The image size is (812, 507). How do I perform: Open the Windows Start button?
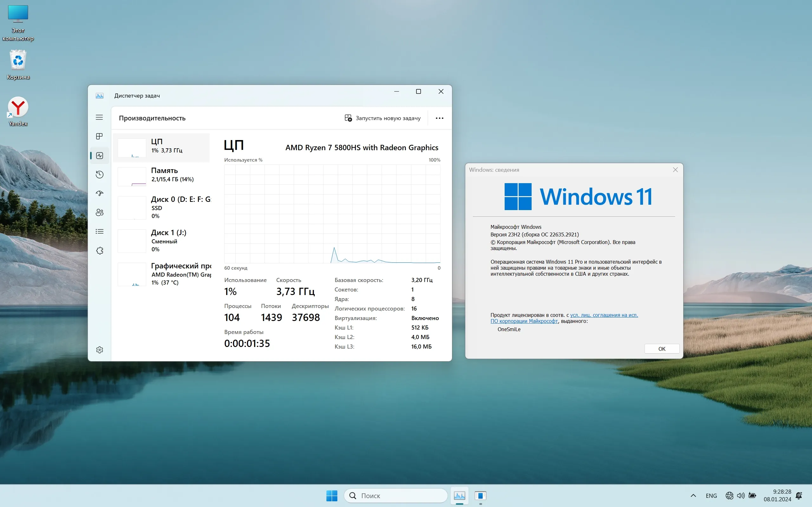(331, 496)
